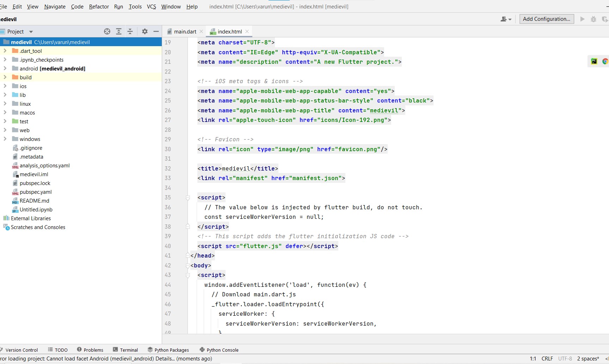Open Python Packages tool window
This screenshot has height=364, width=609.
pos(168,350)
